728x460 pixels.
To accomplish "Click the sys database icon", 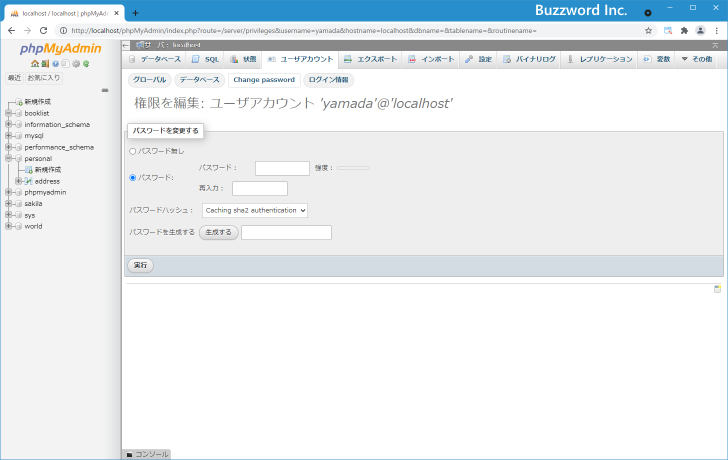I will [x=19, y=215].
